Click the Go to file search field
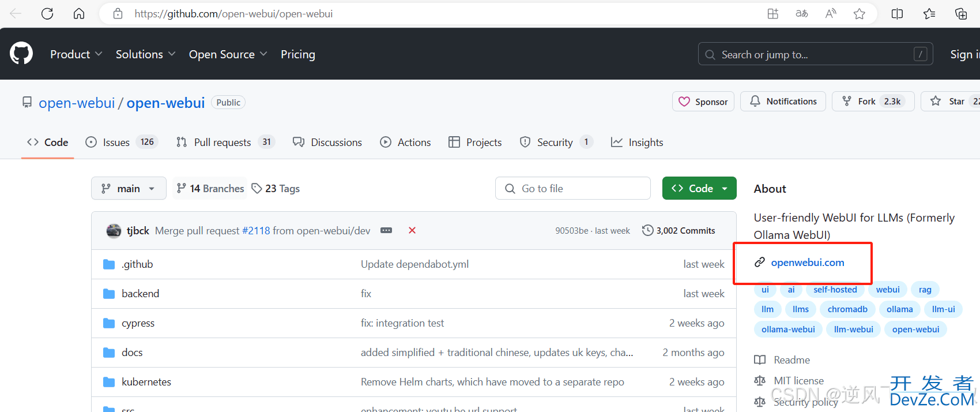The width and height of the screenshot is (980, 412). coord(573,188)
